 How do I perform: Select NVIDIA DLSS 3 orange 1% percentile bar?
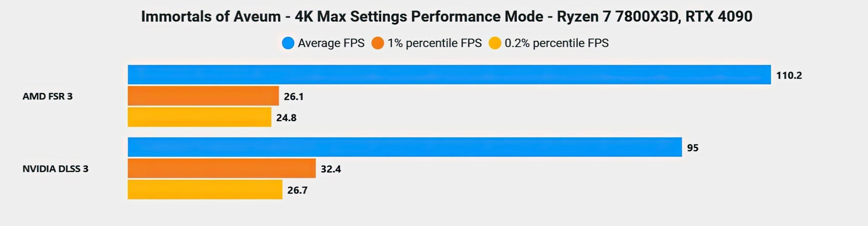221,168
